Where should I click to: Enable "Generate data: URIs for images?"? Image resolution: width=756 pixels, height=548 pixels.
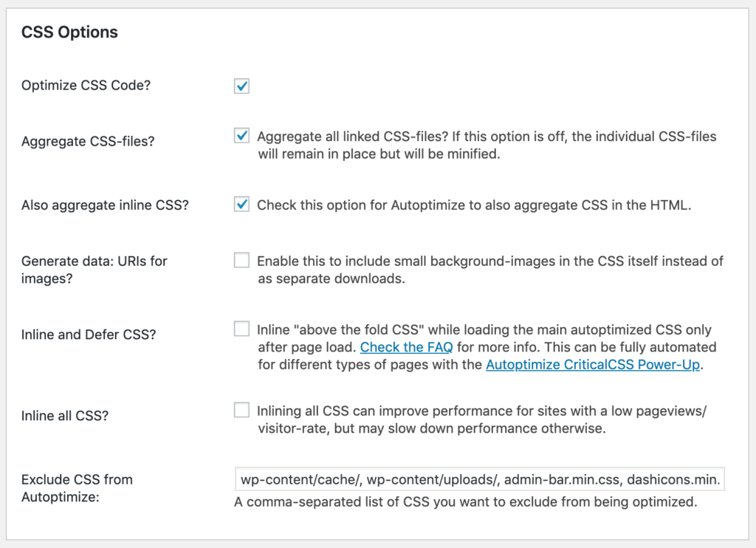pos(241,261)
